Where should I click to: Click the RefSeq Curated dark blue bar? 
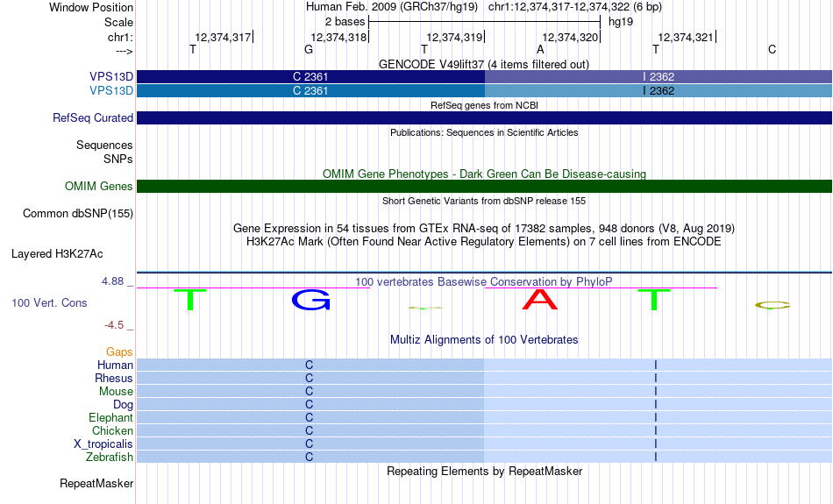coord(485,118)
